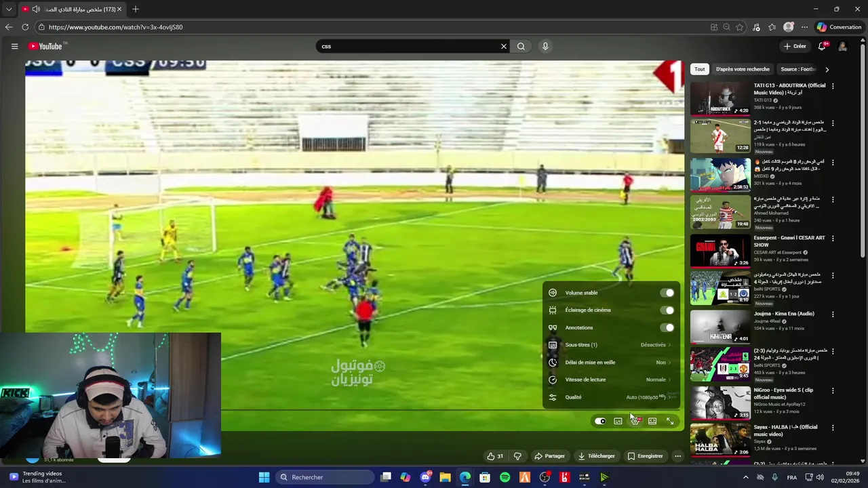The image size is (868, 488).
Task: Toggle the Éclairage de cinéma switch
Action: click(x=668, y=310)
